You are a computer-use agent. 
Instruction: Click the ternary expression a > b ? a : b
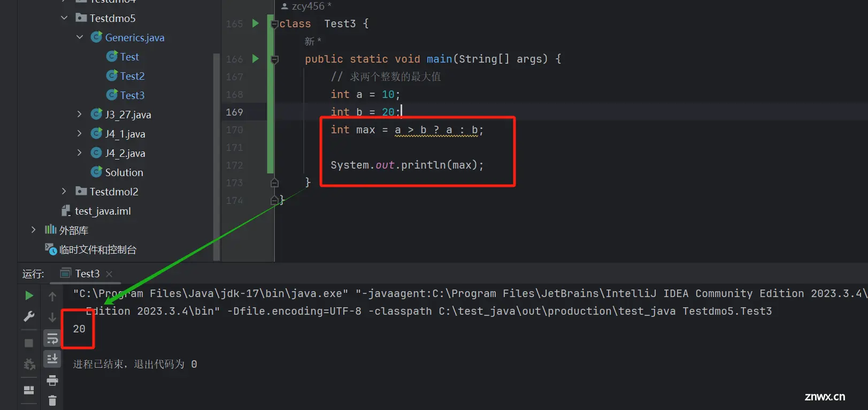click(436, 130)
